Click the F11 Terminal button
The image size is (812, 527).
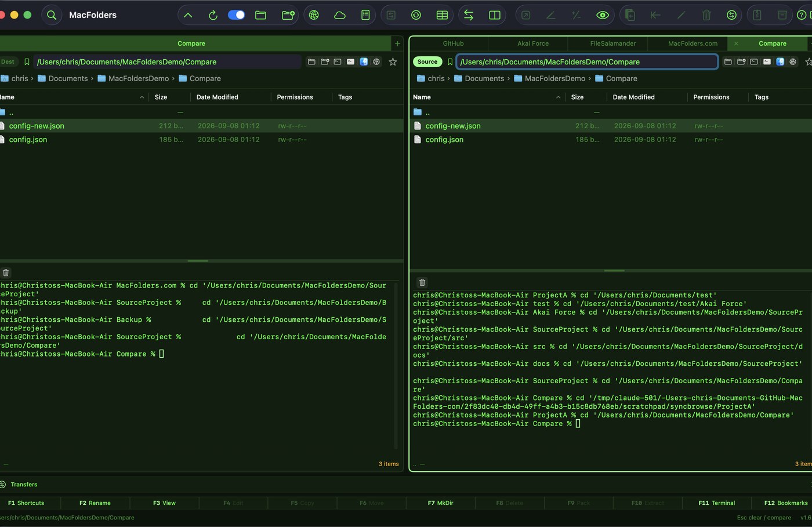pyautogui.click(x=716, y=503)
